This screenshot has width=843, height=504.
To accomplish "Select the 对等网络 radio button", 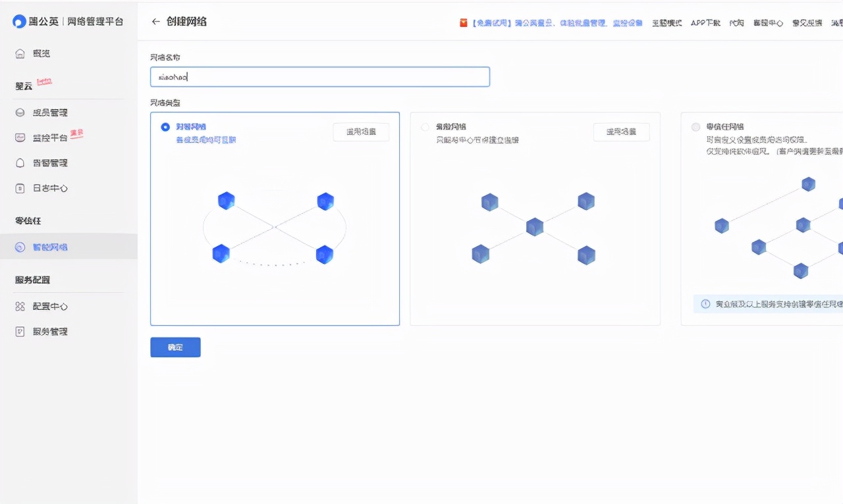I will 165,127.
